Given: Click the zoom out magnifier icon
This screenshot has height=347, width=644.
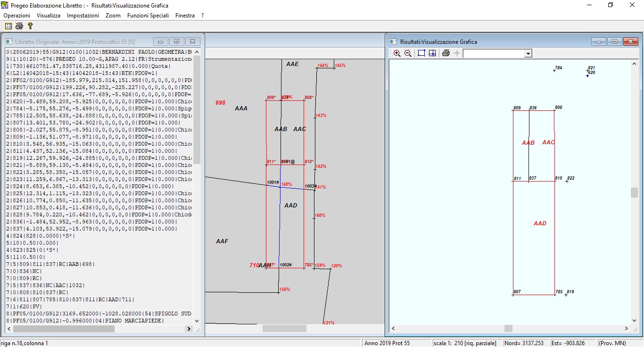Looking at the screenshot, I should (x=408, y=53).
